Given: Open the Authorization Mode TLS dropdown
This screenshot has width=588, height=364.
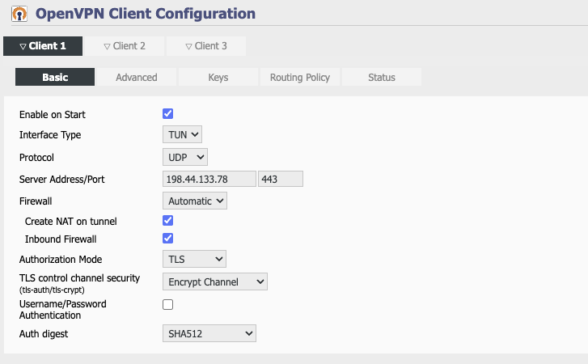Looking at the screenshot, I should pos(194,259).
